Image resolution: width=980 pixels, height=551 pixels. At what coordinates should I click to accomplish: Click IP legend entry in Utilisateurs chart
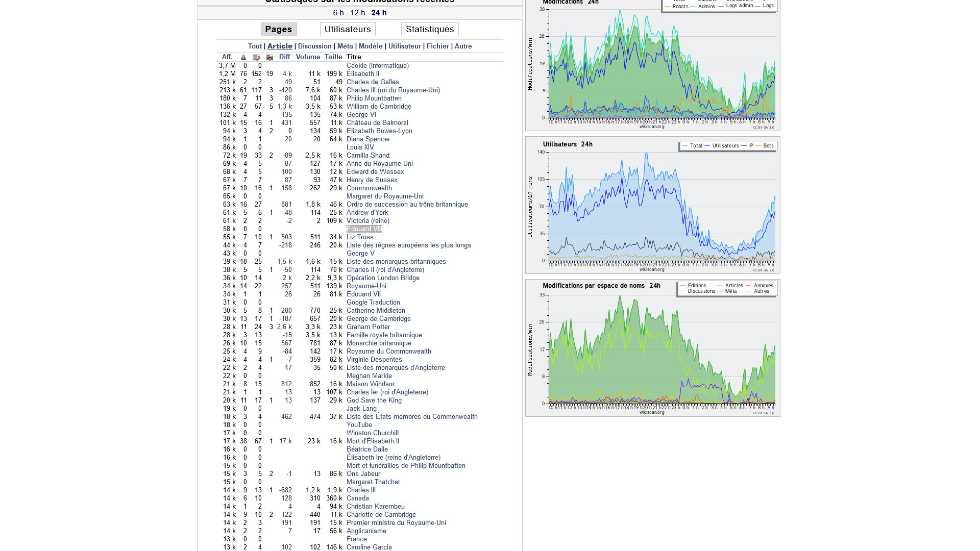click(747, 146)
